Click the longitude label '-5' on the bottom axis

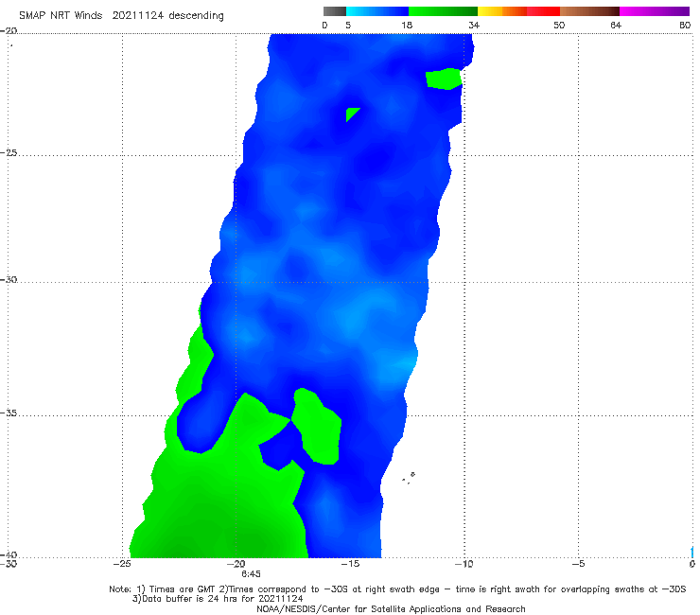tap(578, 564)
